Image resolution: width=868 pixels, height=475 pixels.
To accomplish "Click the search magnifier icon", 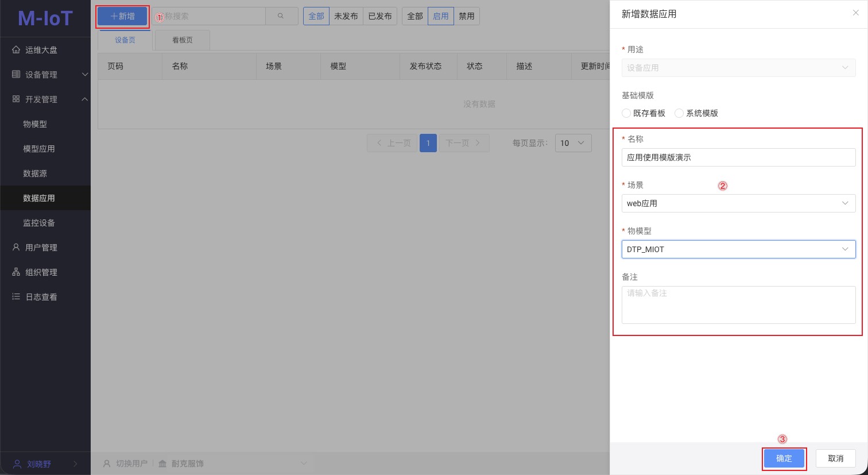I will click(x=281, y=16).
